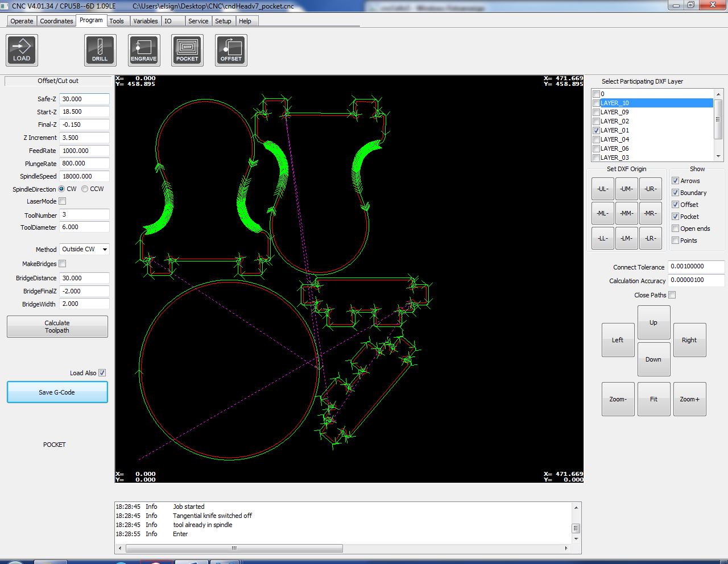Choose the OFFSET operation icon
This screenshot has height=564, width=728.
pyautogui.click(x=231, y=50)
